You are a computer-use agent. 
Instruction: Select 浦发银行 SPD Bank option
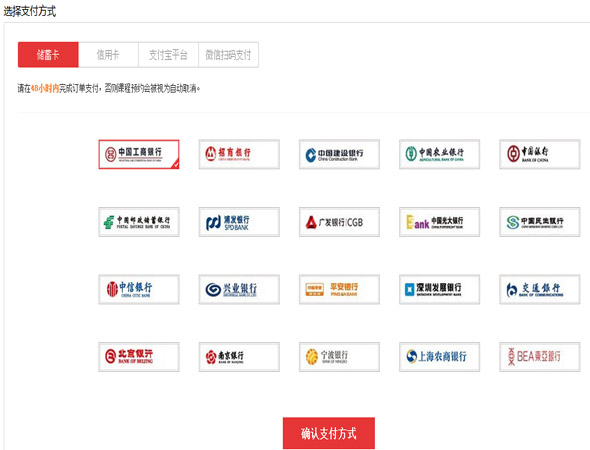tap(239, 222)
